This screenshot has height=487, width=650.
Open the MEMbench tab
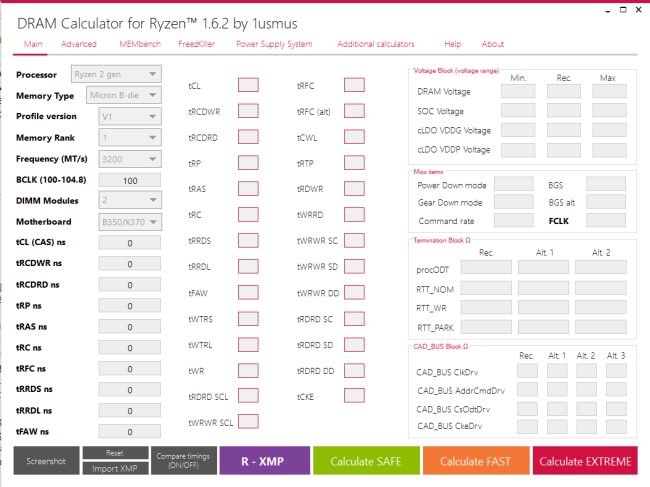140,44
